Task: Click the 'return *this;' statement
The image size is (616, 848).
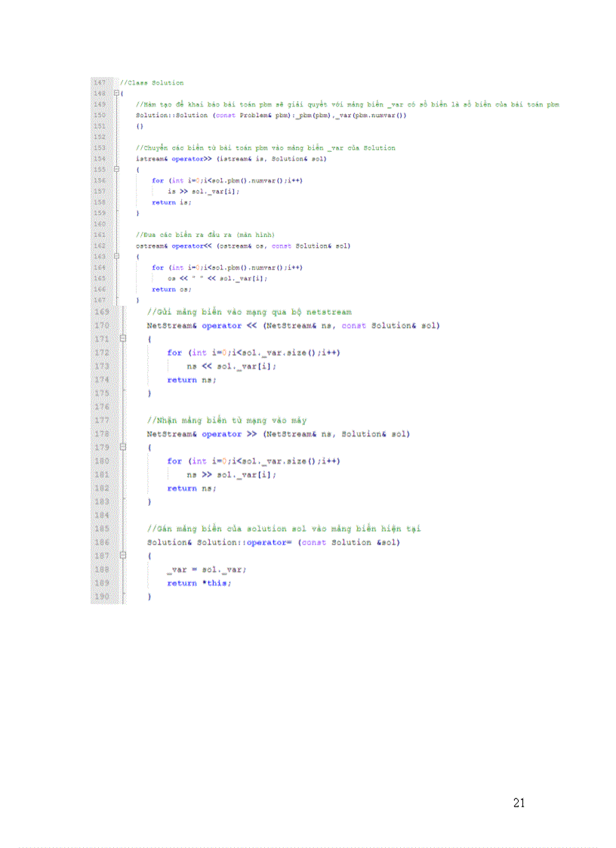Action: click(x=199, y=583)
